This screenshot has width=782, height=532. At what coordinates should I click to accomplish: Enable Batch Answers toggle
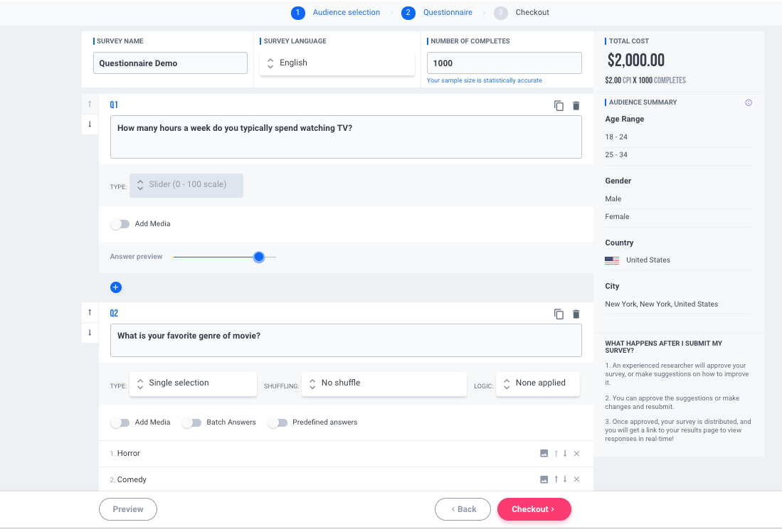pyautogui.click(x=191, y=422)
